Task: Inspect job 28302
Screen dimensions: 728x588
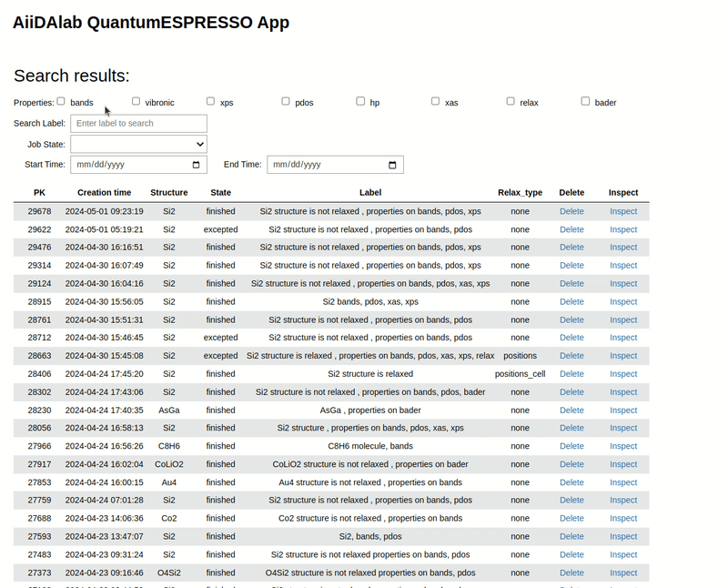Action: [623, 392]
